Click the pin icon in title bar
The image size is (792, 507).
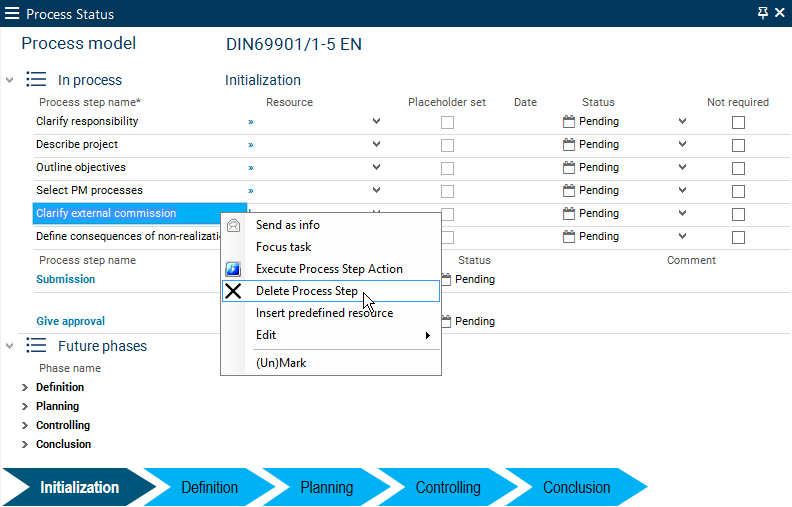(x=763, y=13)
